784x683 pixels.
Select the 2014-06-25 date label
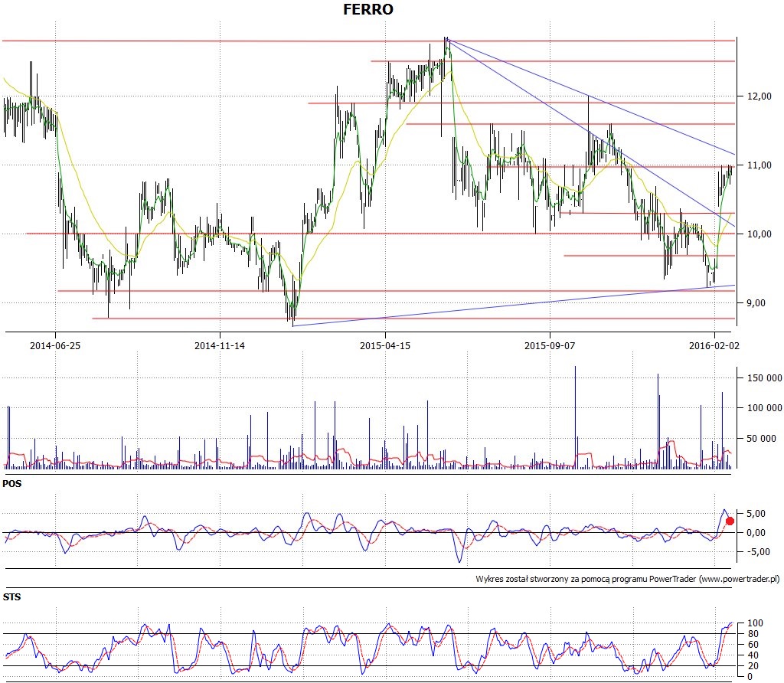click(55, 345)
